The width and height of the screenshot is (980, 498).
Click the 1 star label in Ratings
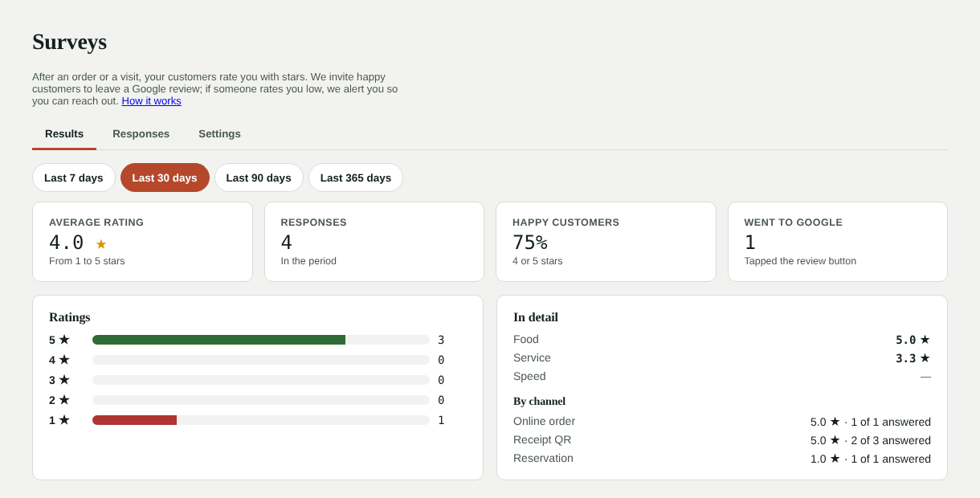coord(59,420)
